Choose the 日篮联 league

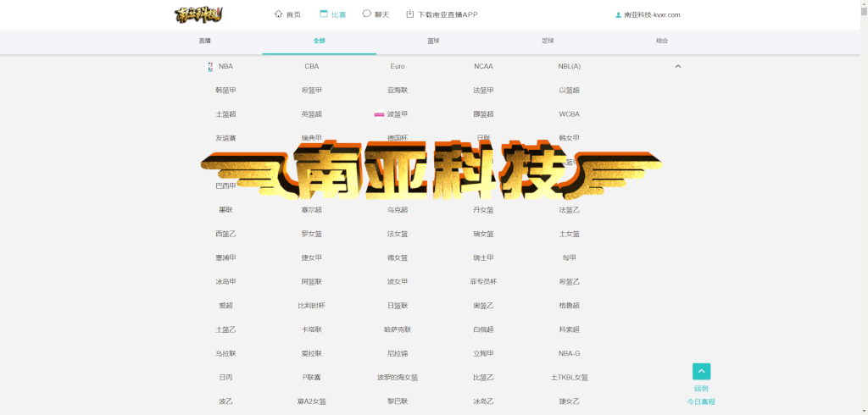(398, 306)
